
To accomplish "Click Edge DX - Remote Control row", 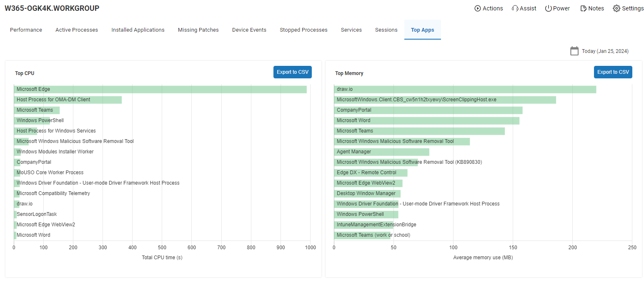I will coord(371,173).
